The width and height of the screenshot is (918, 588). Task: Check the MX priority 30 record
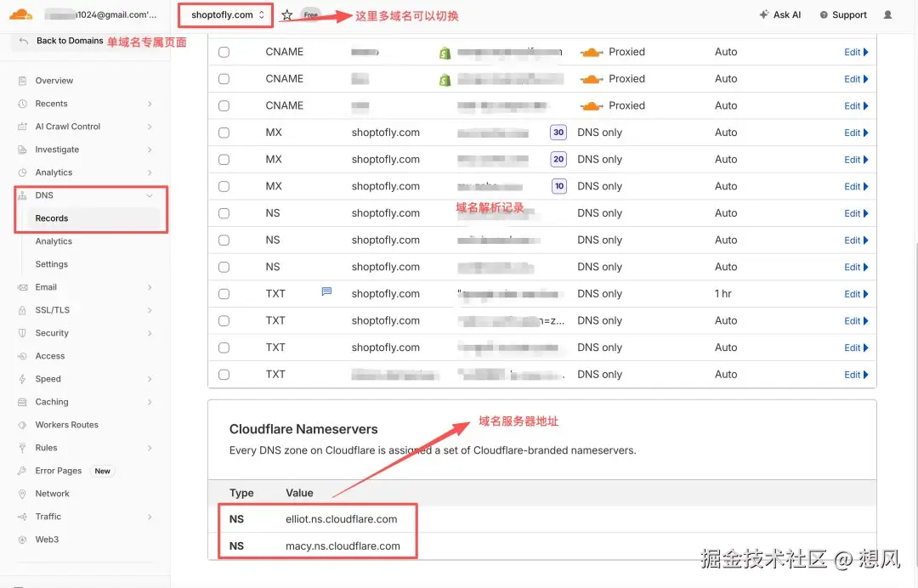(x=224, y=133)
